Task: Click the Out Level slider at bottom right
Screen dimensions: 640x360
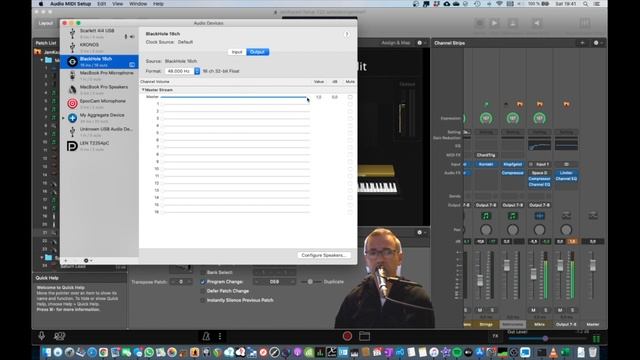Action: (547, 338)
